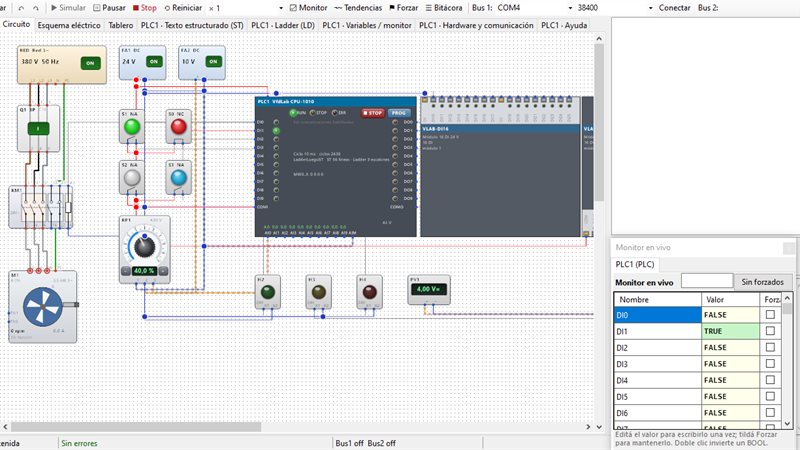Click the Conectar button
Image resolution: width=800 pixels, height=450 pixels.
[x=674, y=8]
